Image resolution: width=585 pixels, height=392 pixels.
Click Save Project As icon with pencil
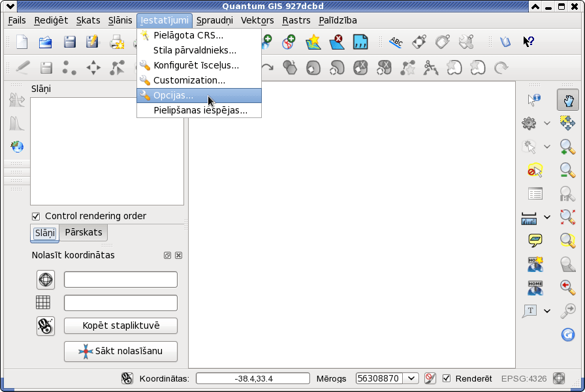pos(92,42)
